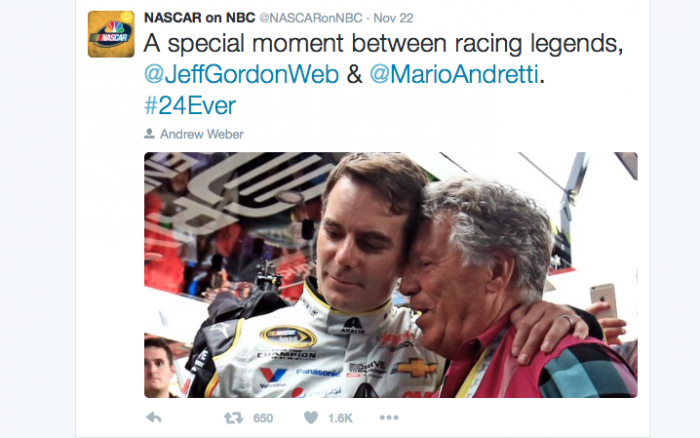Expand the photo of the two drivers
Image resolution: width=700 pixels, height=438 pixels.
click(x=391, y=275)
